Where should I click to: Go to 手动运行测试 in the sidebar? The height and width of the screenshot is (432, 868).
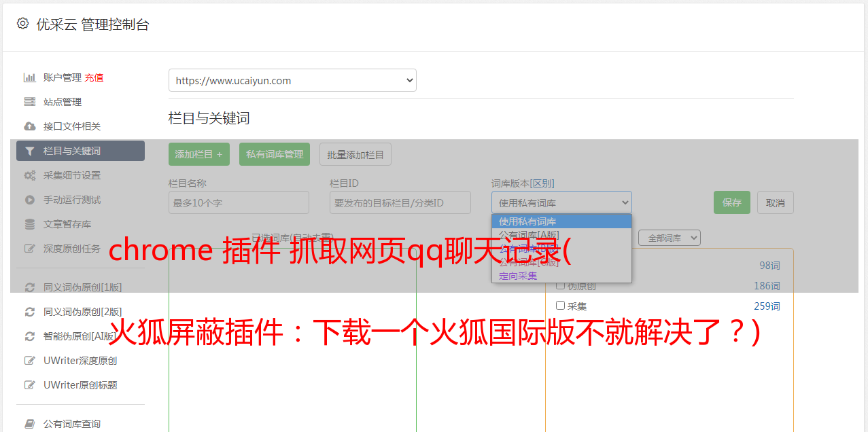[72, 200]
